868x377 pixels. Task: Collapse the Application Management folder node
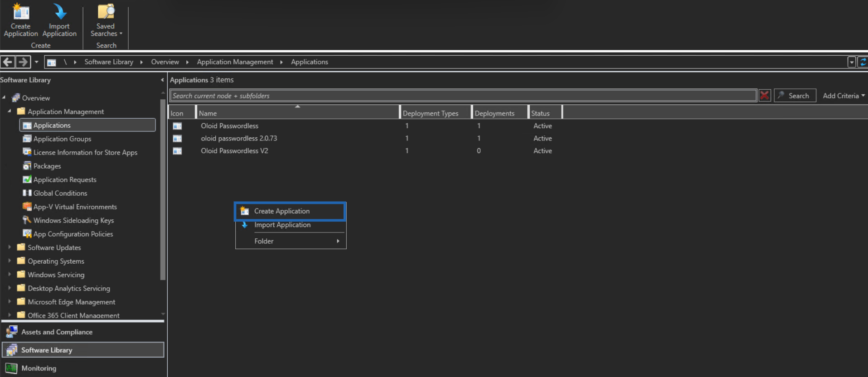10,111
